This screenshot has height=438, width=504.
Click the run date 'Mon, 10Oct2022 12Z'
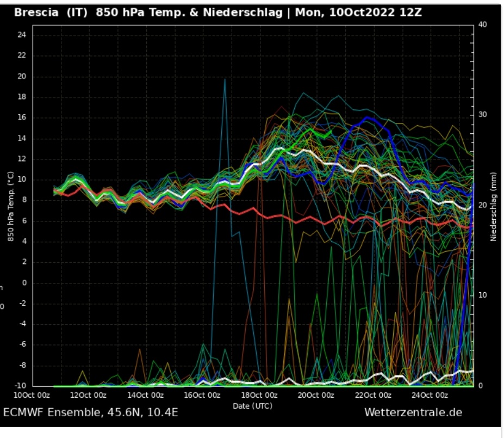(358, 12)
